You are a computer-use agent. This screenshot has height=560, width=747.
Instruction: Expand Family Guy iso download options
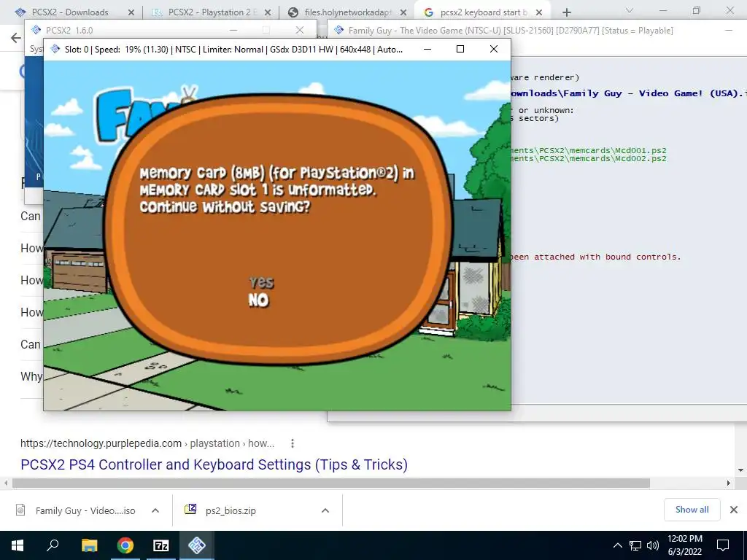155,510
